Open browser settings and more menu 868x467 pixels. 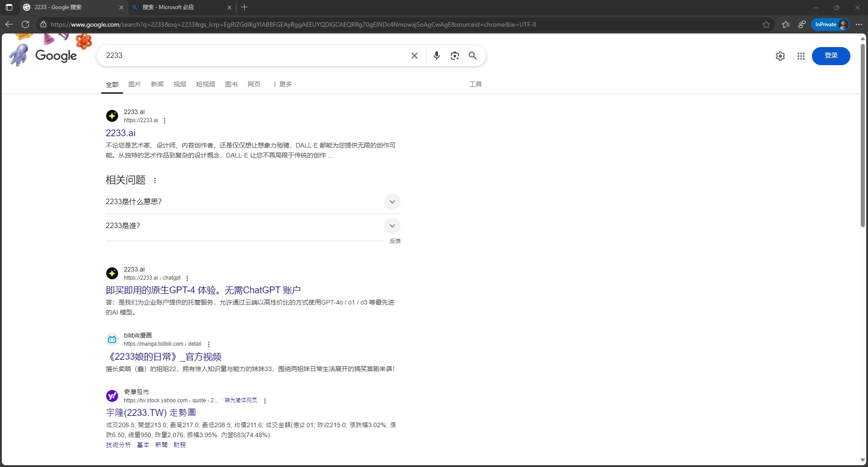pos(859,24)
